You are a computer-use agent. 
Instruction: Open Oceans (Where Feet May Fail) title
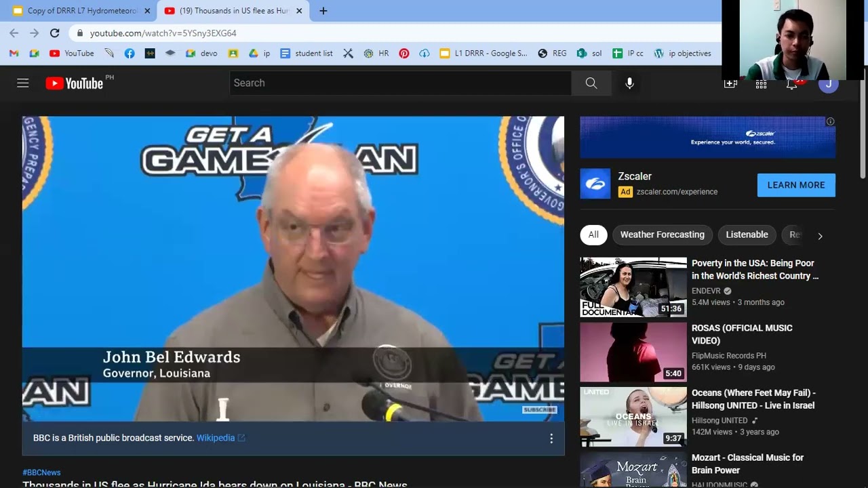[x=753, y=399]
